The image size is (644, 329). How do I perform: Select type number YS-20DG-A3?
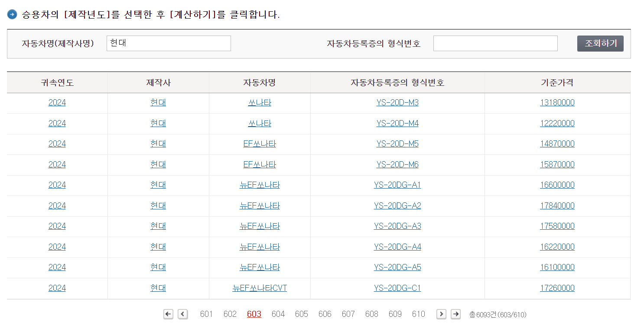pos(397,226)
